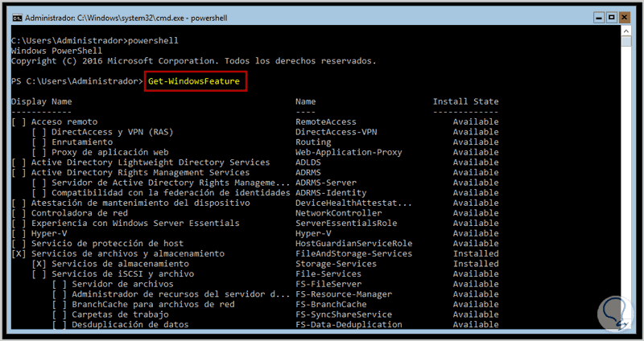Click the window title bar text
Viewport: 644px width, 341px height.
click(x=130, y=15)
